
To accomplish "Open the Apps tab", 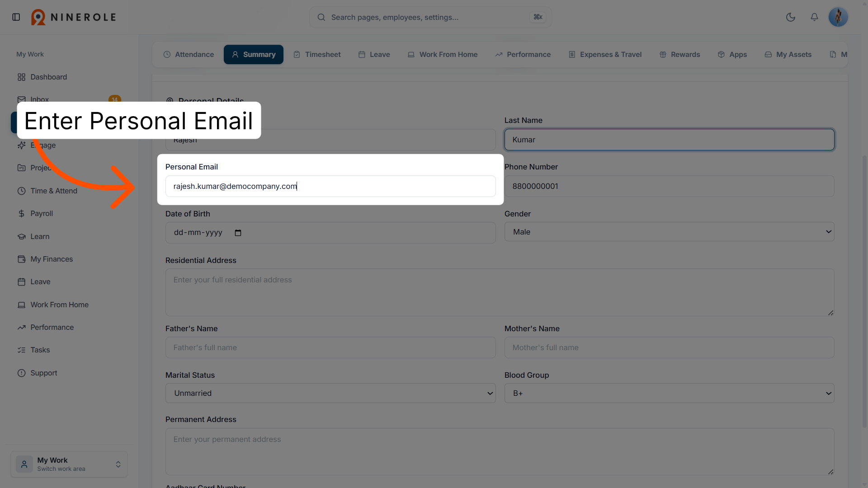I will (732, 54).
